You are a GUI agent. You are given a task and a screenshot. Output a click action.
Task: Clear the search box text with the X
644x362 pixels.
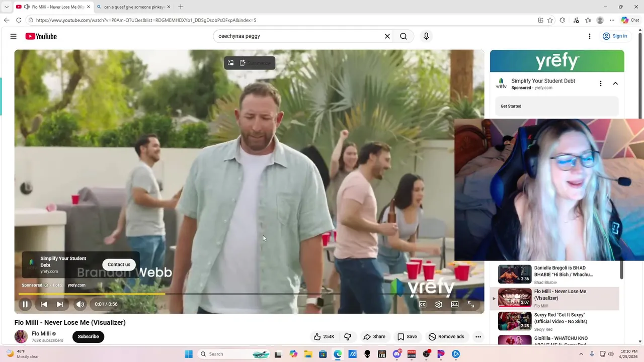click(x=387, y=36)
